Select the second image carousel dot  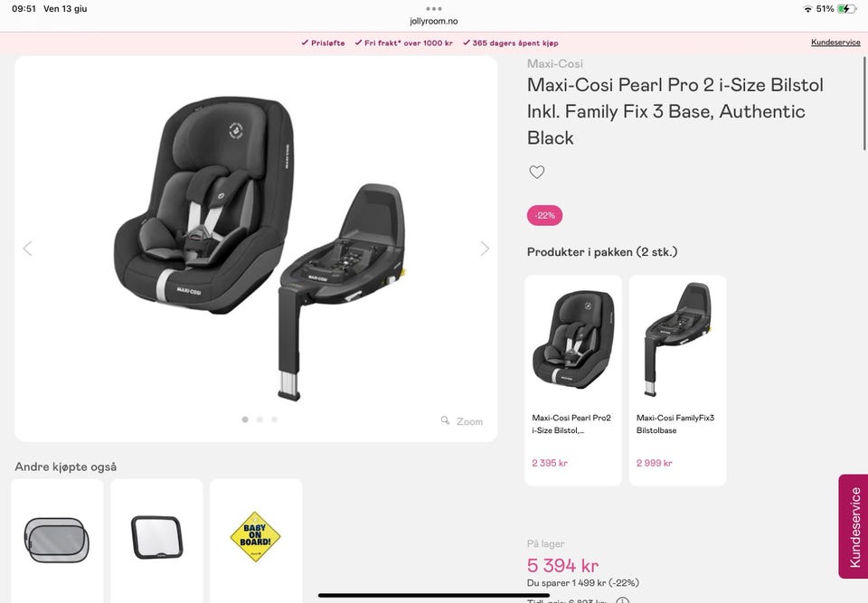(259, 419)
